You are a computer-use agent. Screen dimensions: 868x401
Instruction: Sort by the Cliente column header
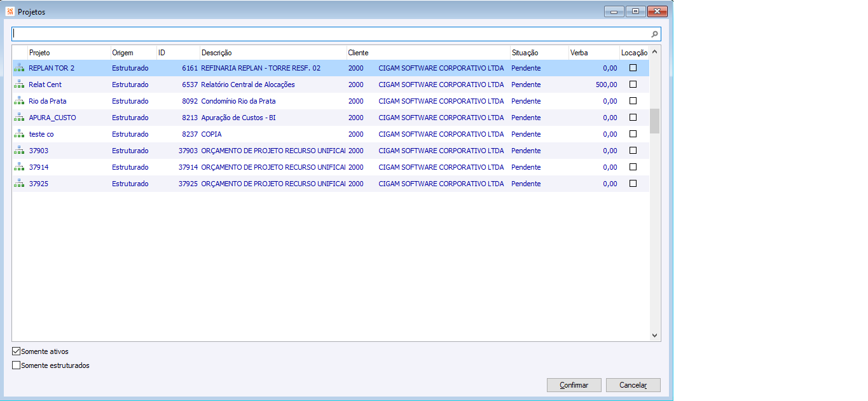pos(428,53)
